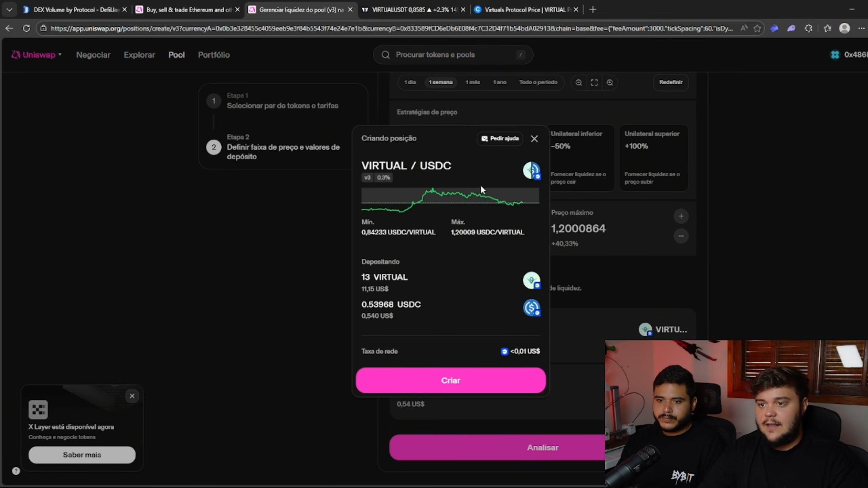Select the Todo o período range
The image size is (868, 488).
538,82
